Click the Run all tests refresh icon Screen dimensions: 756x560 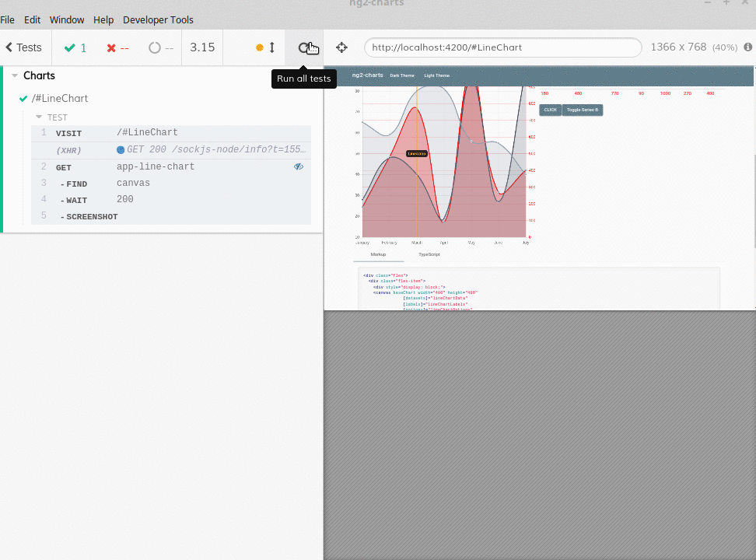[306, 47]
